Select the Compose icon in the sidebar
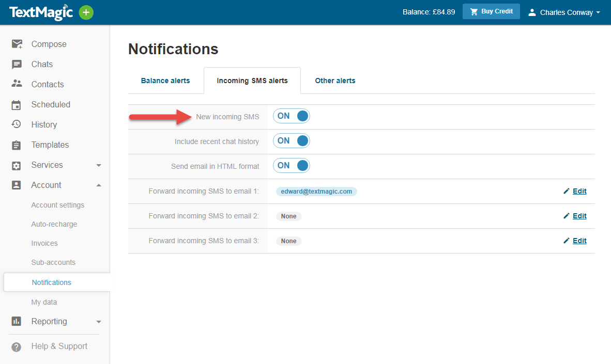 coord(16,44)
